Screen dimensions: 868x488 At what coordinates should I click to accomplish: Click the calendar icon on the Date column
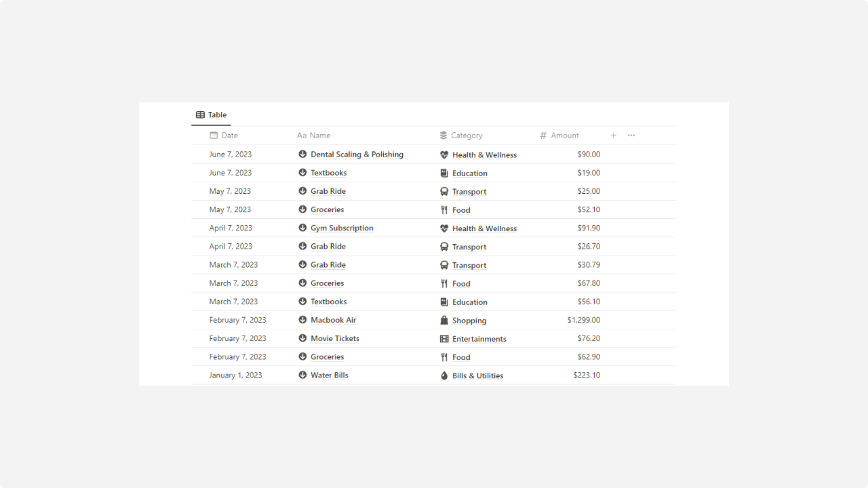213,136
